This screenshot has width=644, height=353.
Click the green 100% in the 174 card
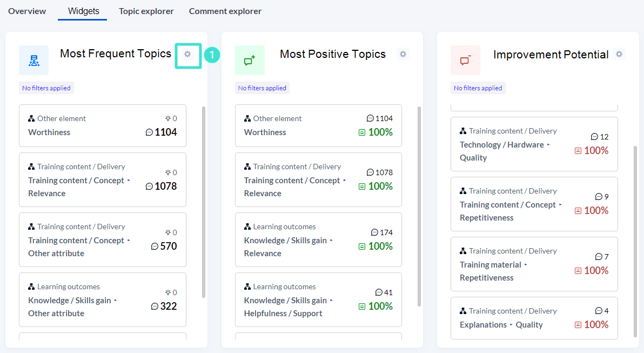(x=380, y=246)
